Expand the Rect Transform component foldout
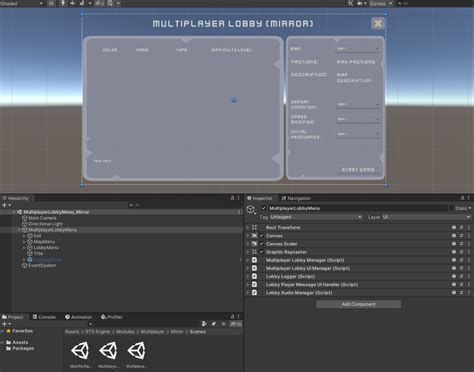Screen dimensions: 474x372 point(248,227)
